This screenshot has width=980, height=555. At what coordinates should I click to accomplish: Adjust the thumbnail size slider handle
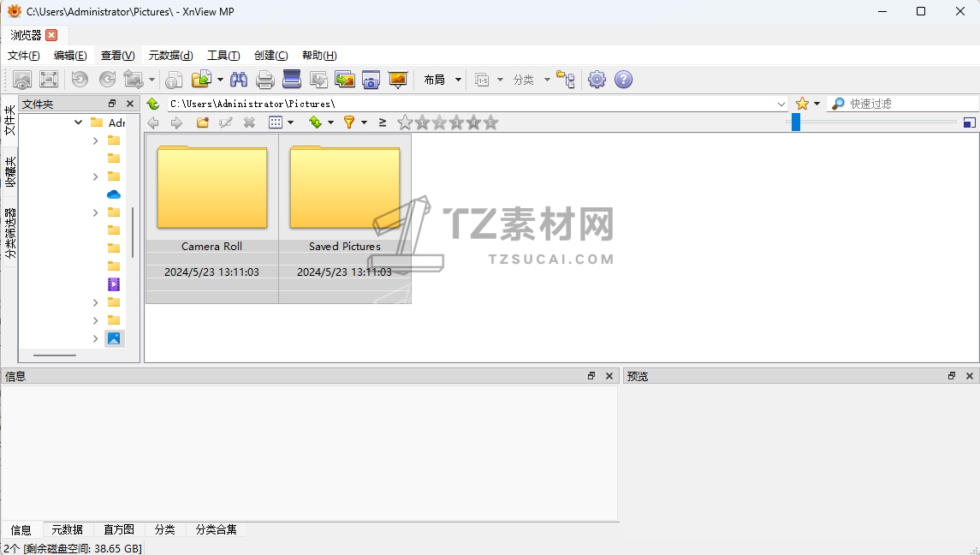click(x=796, y=122)
